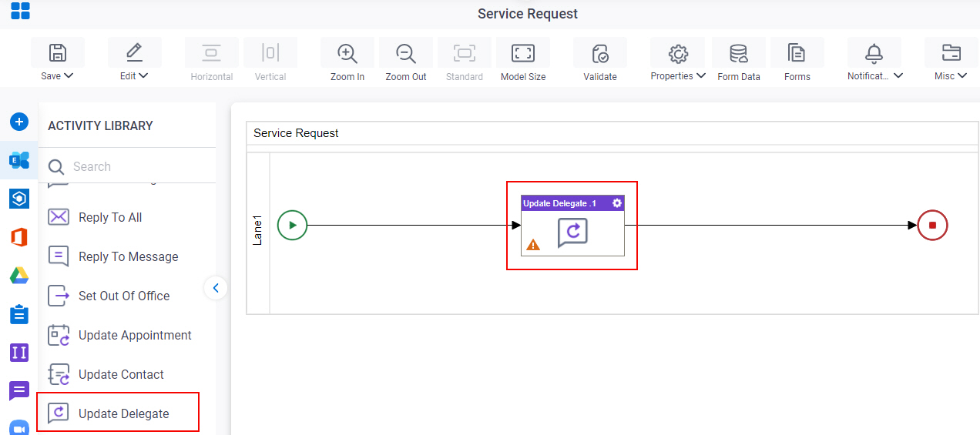
Task: Click the Validate icon in the toolbar
Action: click(x=600, y=53)
